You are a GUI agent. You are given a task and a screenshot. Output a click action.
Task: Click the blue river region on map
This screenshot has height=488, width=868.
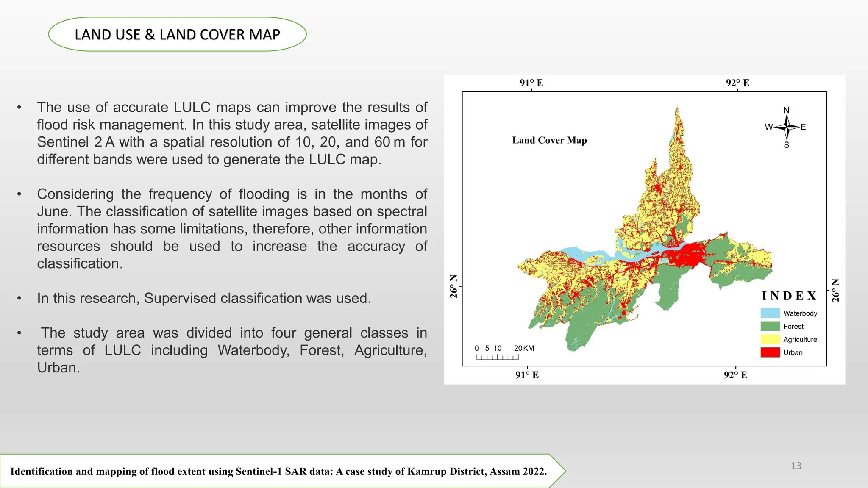point(576,253)
